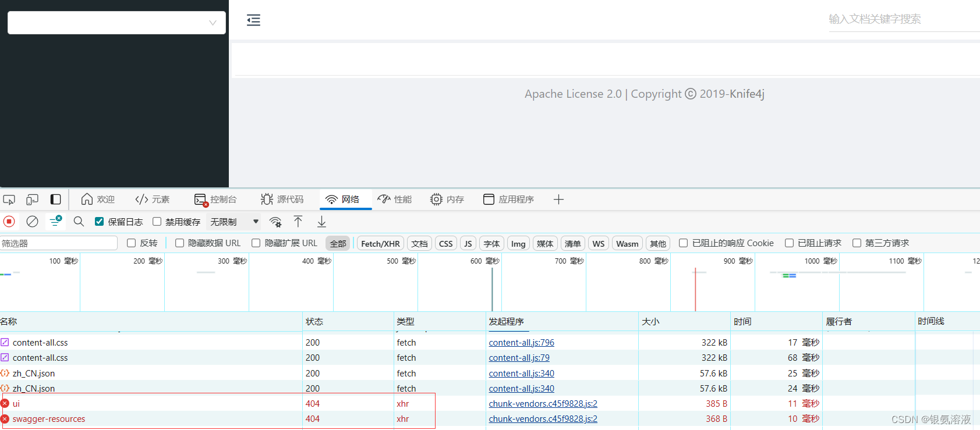Viewport: 980px width, 430px height.
Task: Select the failed ui request row
Action: 490,404
